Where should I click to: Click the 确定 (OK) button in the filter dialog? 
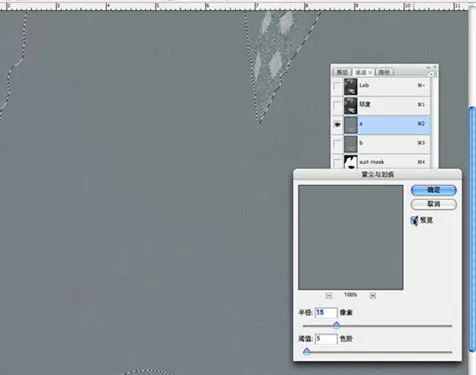pos(433,190)
